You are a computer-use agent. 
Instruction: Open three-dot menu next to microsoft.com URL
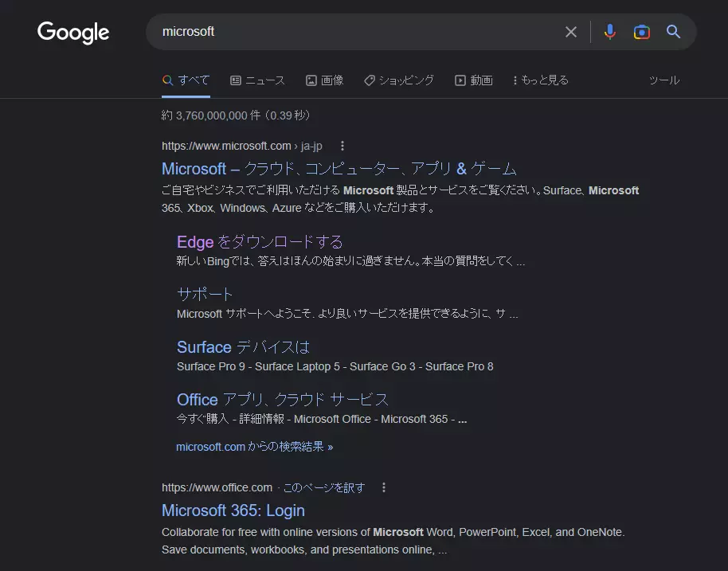click(x=342, y=146)
